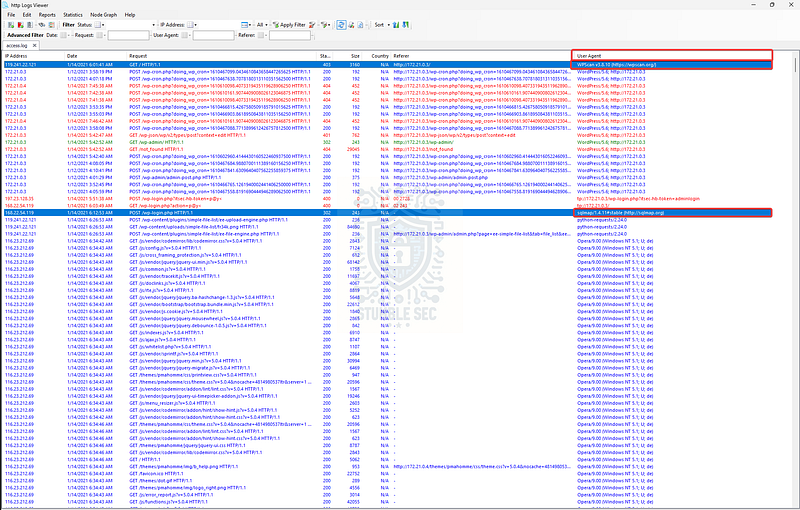Sort by the Date column header
Viewport: 800px width, 510px height.
tap(95, 56)
